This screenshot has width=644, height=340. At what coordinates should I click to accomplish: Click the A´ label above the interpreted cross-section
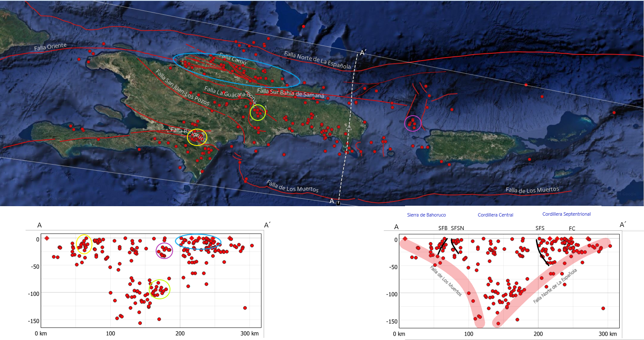point(623,225)
